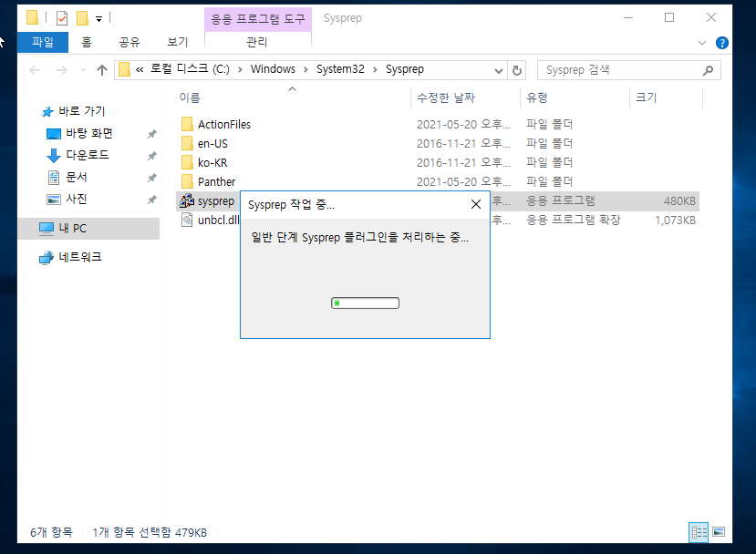Open 문서 in navigation pane
Image resolution: width=756 pixels, height=554 pixels.
(x=77, y=178)
